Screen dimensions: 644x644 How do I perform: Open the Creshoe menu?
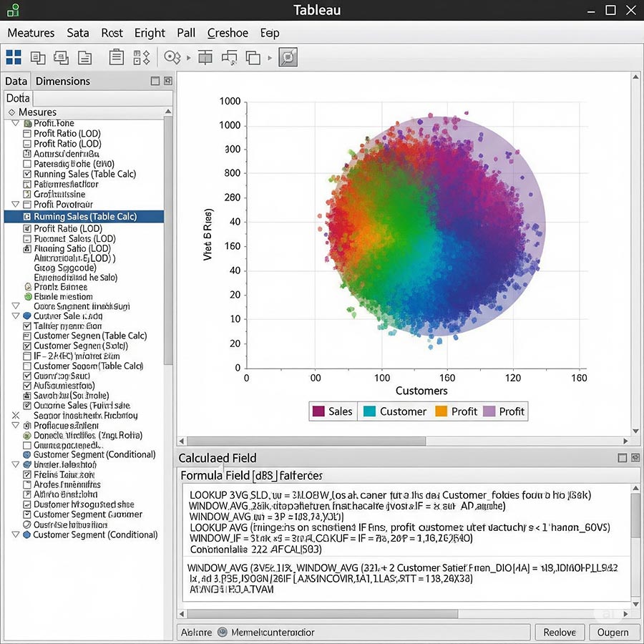(228, 33)
